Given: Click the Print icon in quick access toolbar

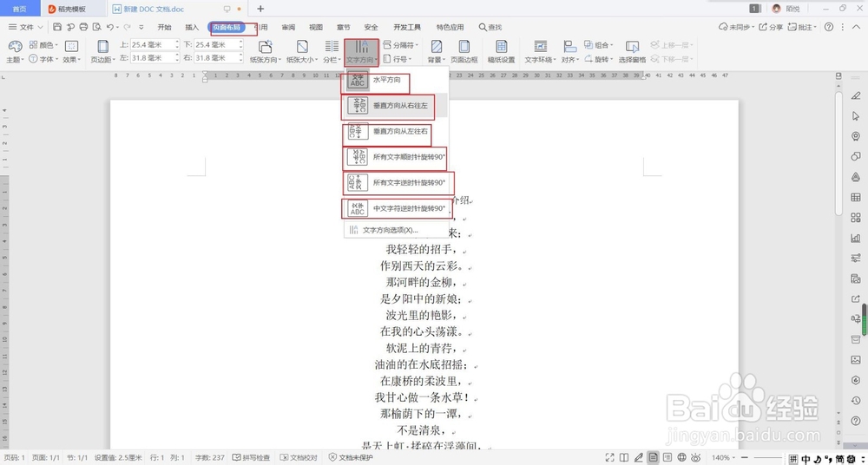Looking at the screenshot, I should click(83, 27).
